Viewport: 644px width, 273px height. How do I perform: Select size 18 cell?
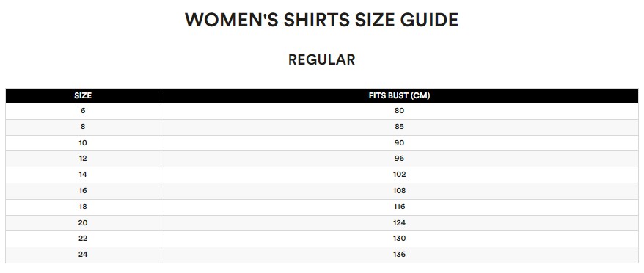(83, 207)
